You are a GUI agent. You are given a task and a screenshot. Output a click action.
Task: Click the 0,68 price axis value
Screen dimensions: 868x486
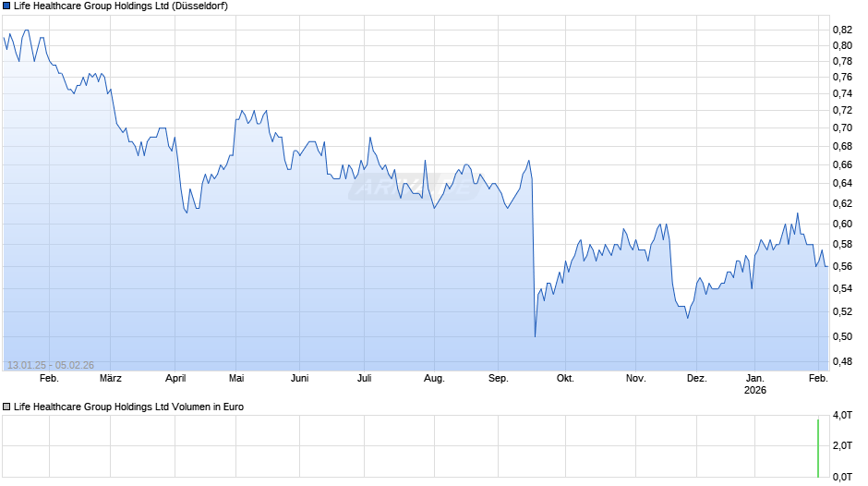(842, 146)
